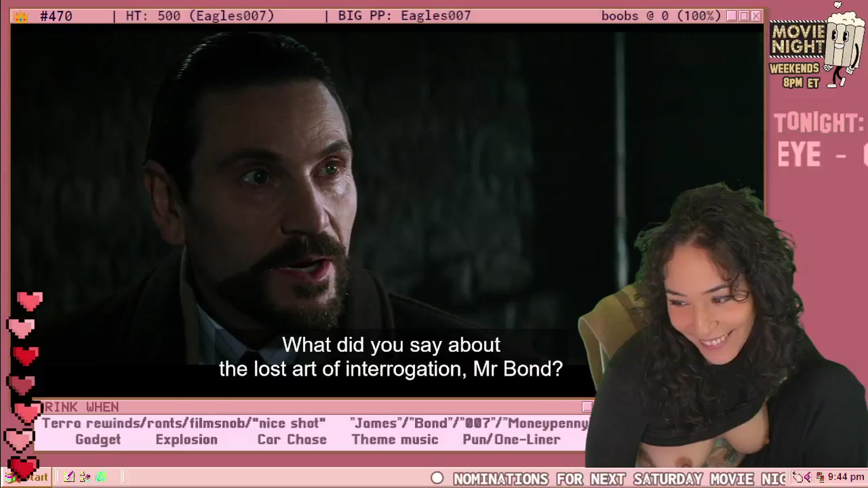Maximize the stream window title bar
This screenshot has height=488, width=868.
point(744,16)
